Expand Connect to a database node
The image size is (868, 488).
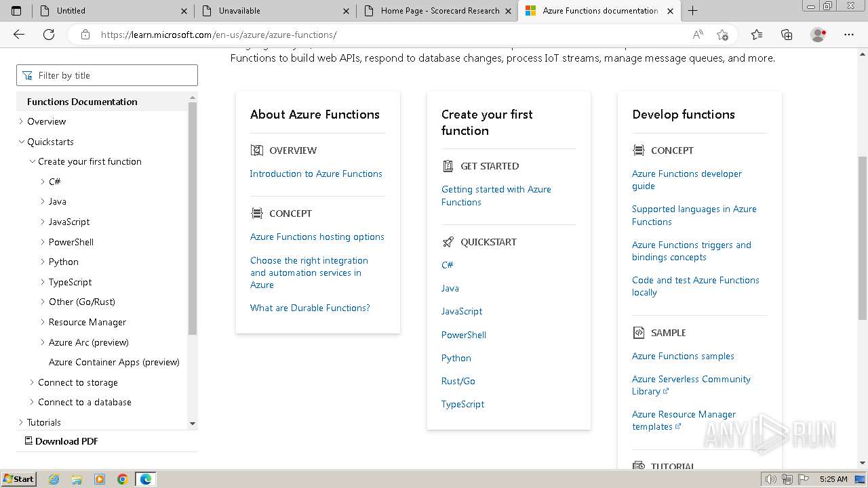[x=32, y=402]
